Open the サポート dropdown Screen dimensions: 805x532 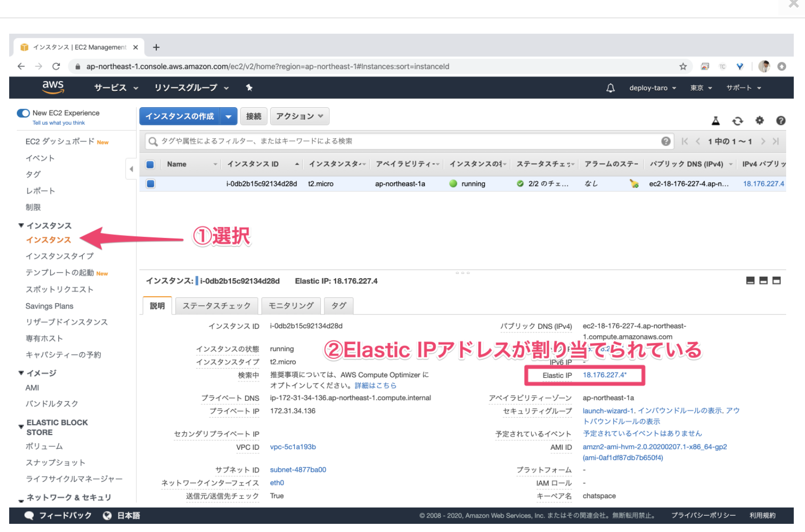point(744,88)
